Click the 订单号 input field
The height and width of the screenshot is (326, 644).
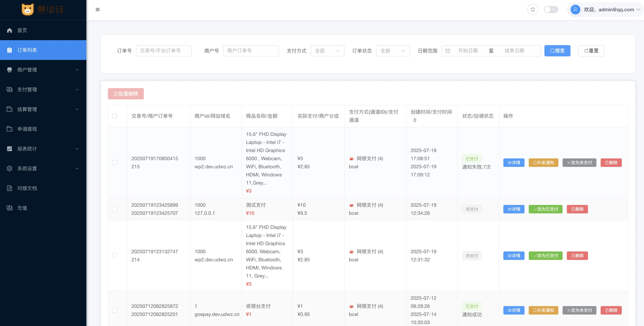(x=164, y=51)
